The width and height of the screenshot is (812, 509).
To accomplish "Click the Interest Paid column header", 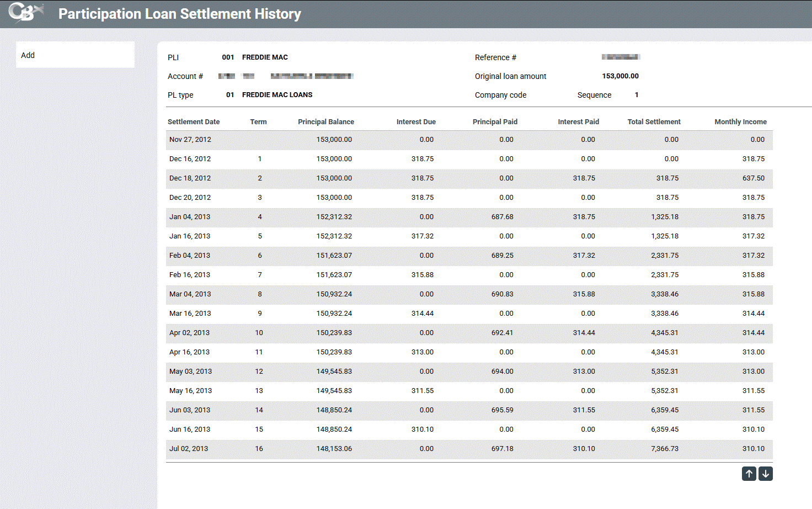I will 578,122.
